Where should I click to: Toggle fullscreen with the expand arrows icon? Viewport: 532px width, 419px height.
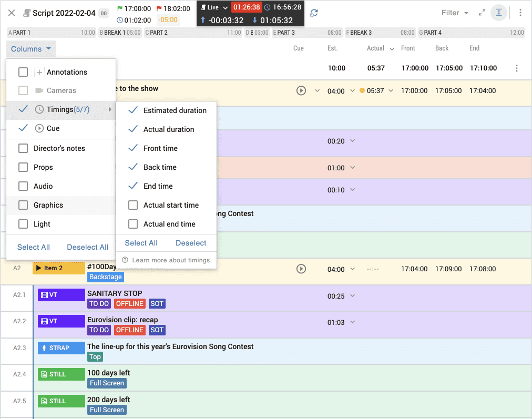click(x=482, y=13)
